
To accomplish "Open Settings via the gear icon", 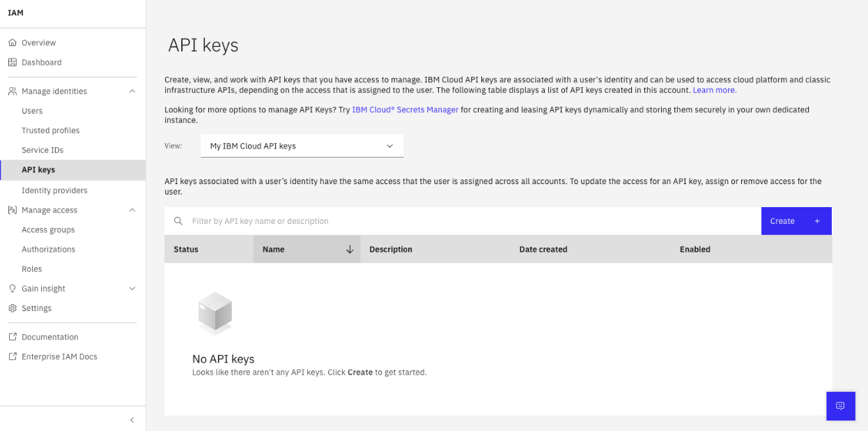I will click(11, 308).
